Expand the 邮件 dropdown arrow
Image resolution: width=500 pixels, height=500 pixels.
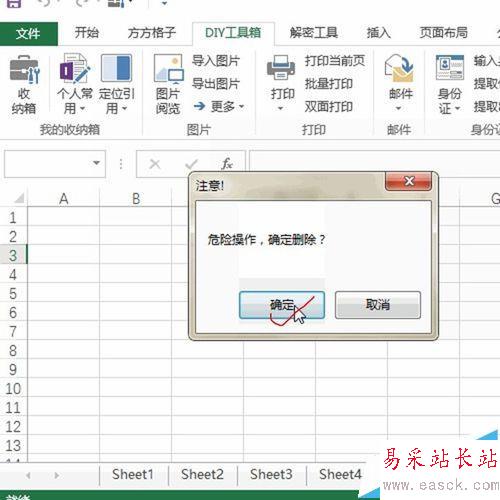(x=398, y=108)
